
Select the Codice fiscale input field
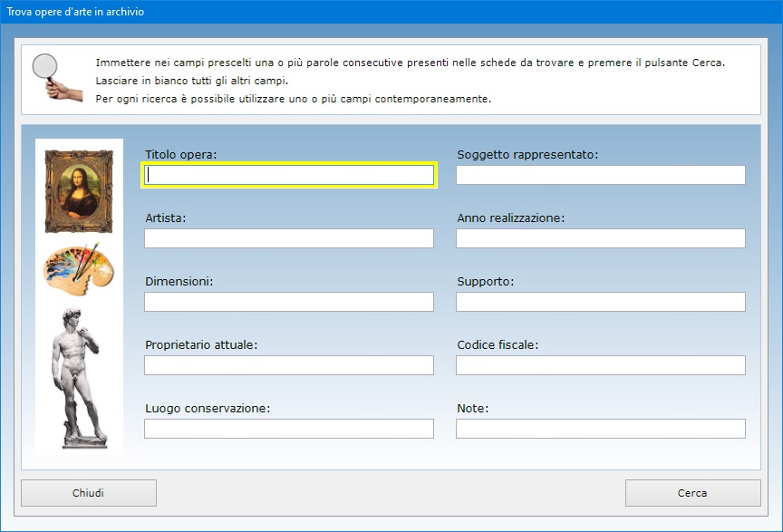pyautogui.click(x=600, y=365)
